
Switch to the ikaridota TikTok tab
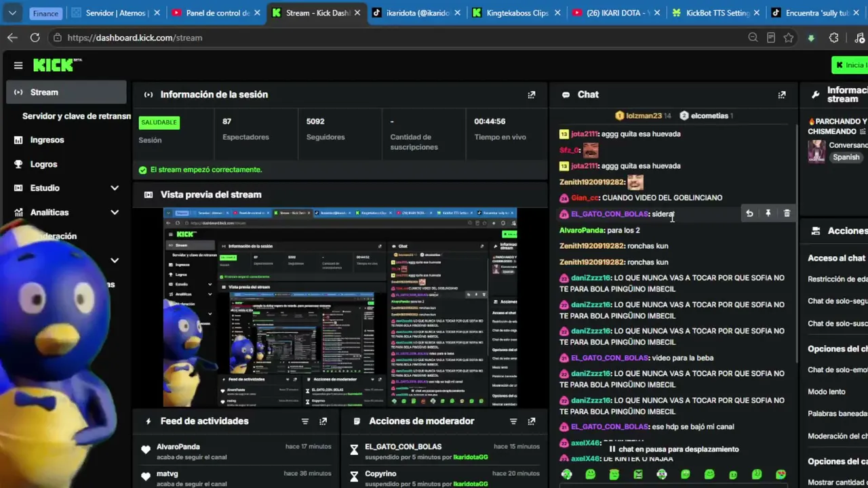click(416, 13)
